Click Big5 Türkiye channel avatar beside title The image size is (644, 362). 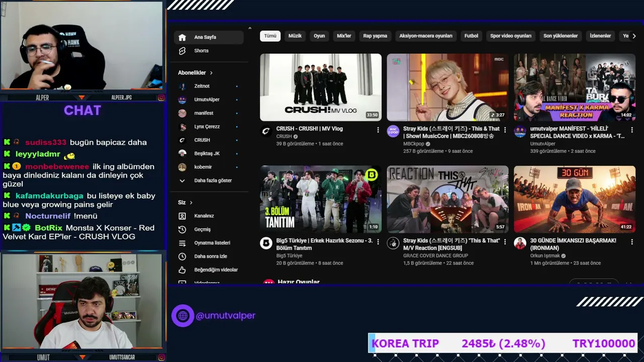(266, 243)
